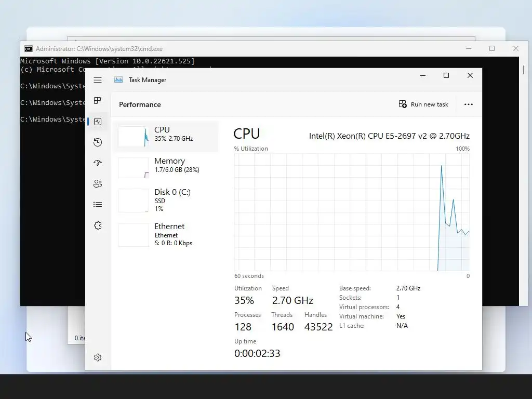The width and height of the screenshot is (532, 399).
Task: Click the 1640 threads count
Action: click(x=283, y=327)
